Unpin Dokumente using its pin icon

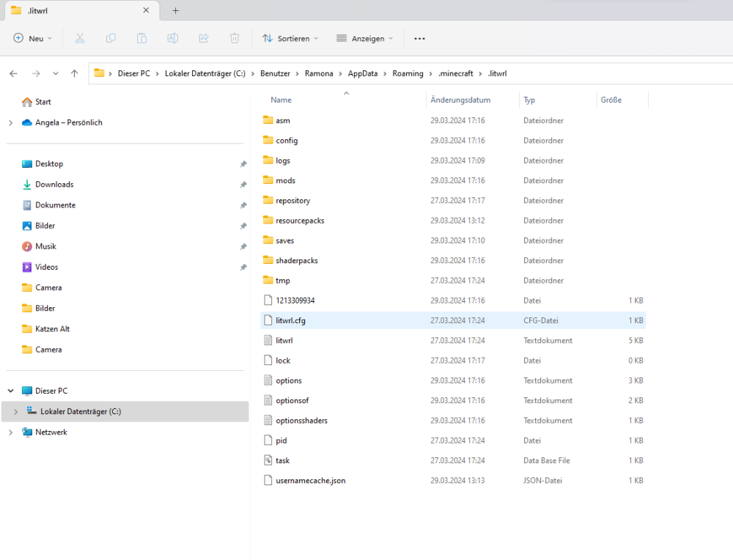pyautogui.click(x=243, y=205)
